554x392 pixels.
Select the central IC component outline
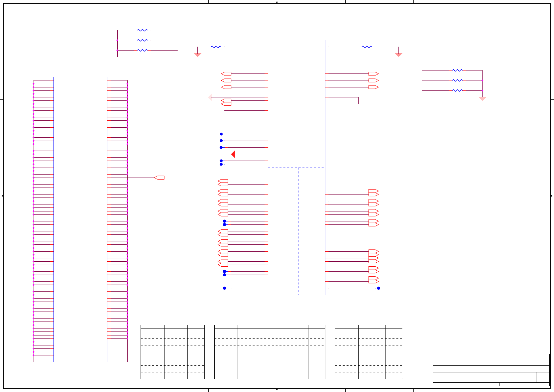(x=296, y=168)
